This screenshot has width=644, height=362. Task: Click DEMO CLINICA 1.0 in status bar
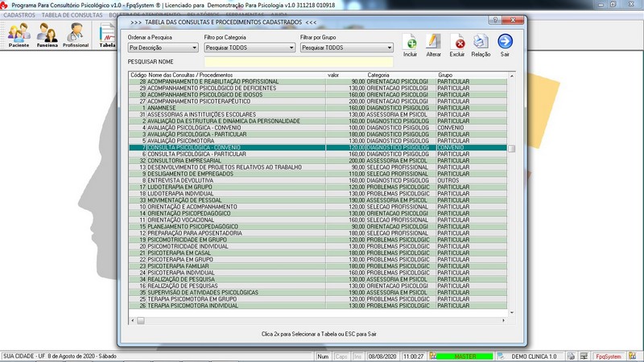[534, 356]
